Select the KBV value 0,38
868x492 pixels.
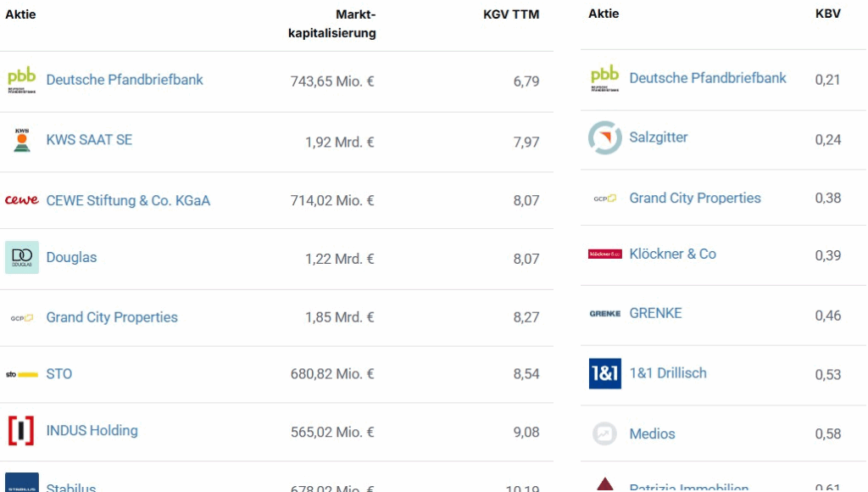[x=827, y=198]
